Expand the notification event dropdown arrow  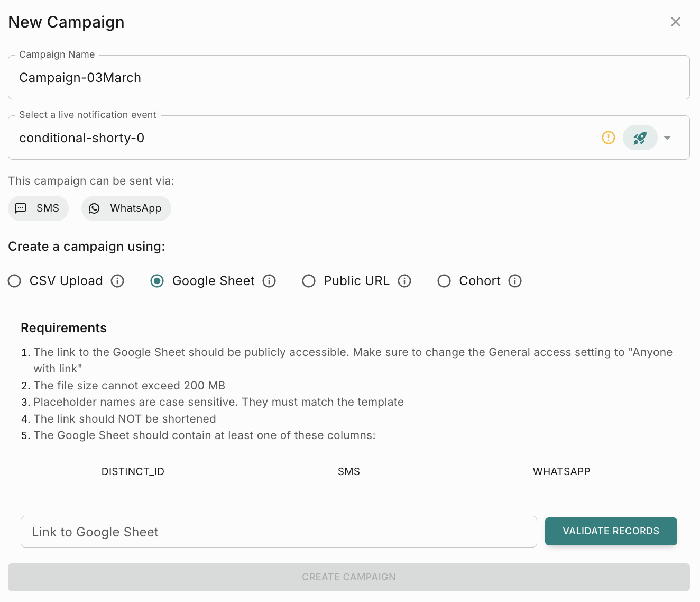click(667, 138)
